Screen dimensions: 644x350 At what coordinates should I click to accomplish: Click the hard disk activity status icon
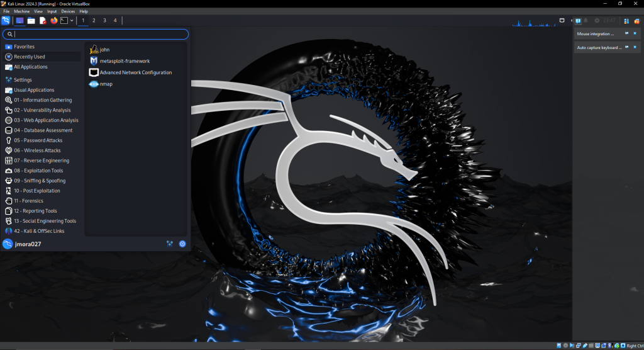point(559,346)
